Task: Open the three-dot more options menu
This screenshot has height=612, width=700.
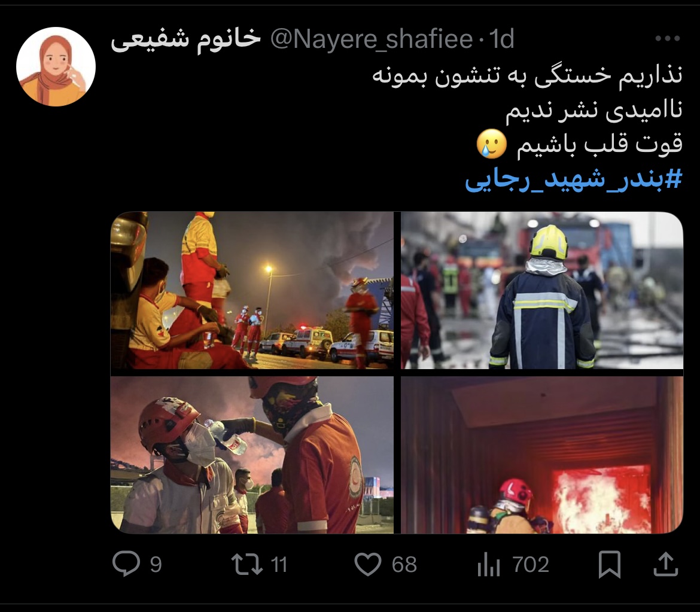Action: click(x=668, y=38)
